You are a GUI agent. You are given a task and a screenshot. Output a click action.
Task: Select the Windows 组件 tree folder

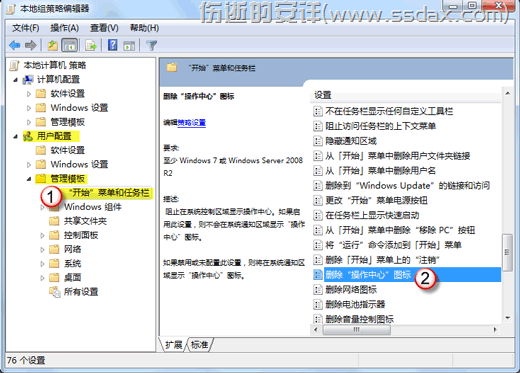click(93, 207)
